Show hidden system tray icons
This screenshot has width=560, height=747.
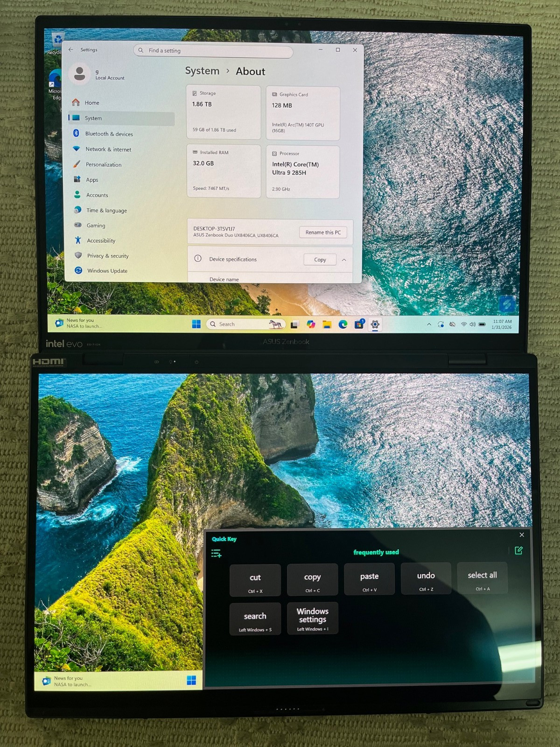point(429,324)
